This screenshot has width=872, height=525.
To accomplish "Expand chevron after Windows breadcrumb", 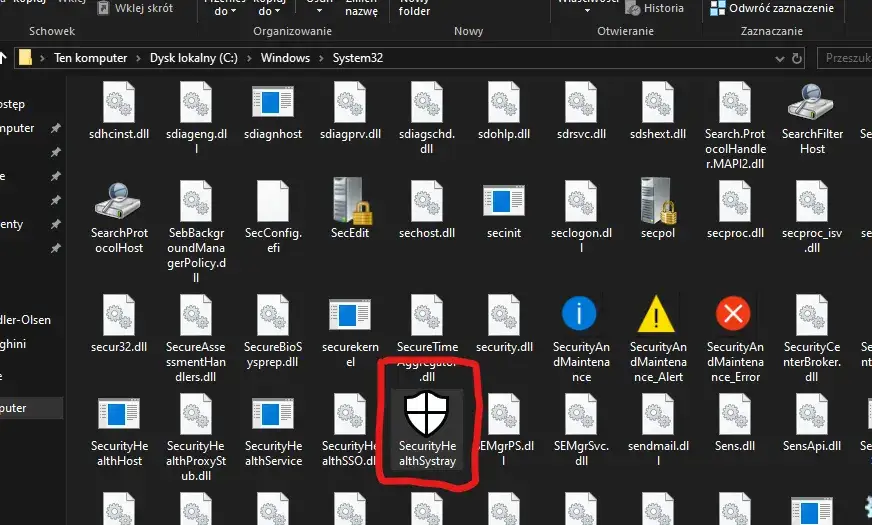I will pos(321,58).
